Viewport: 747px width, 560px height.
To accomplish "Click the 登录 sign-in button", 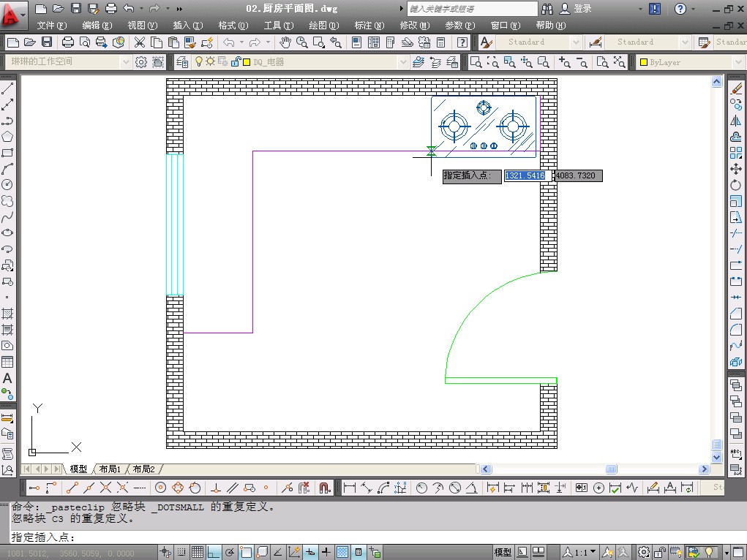I will coord(582,9).
